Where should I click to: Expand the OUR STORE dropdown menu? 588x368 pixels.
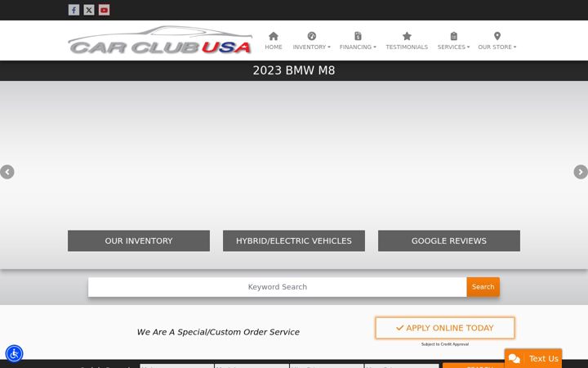click(497, 47)
